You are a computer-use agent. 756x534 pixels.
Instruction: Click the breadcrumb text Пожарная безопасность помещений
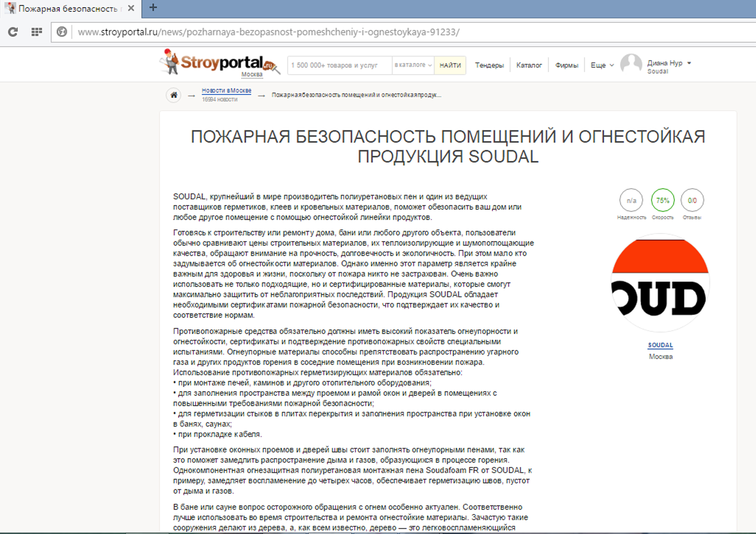[x=356, y=95]
